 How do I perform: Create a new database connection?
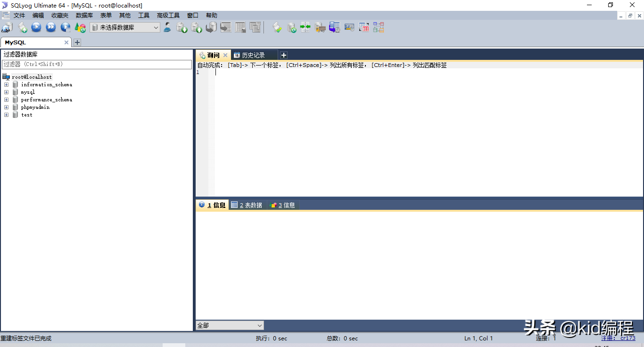(7, 27)
